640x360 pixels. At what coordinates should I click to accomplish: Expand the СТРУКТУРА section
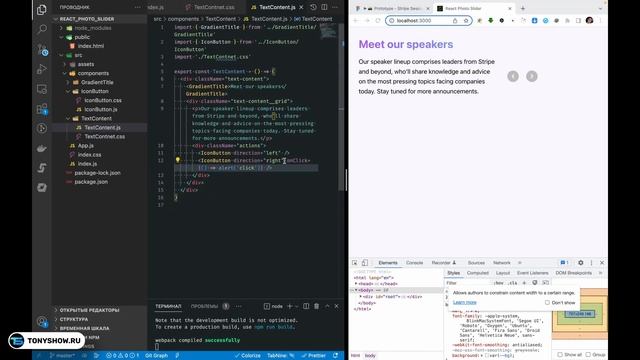[74, 319]
